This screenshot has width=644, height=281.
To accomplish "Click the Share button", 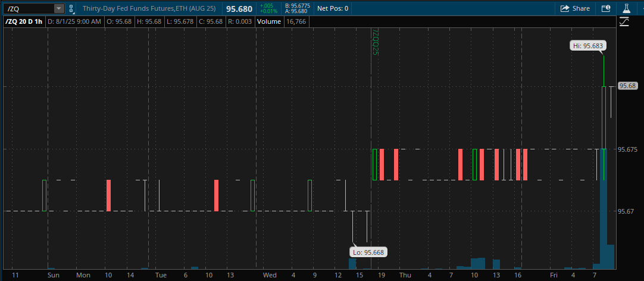I will coord(575,8).
